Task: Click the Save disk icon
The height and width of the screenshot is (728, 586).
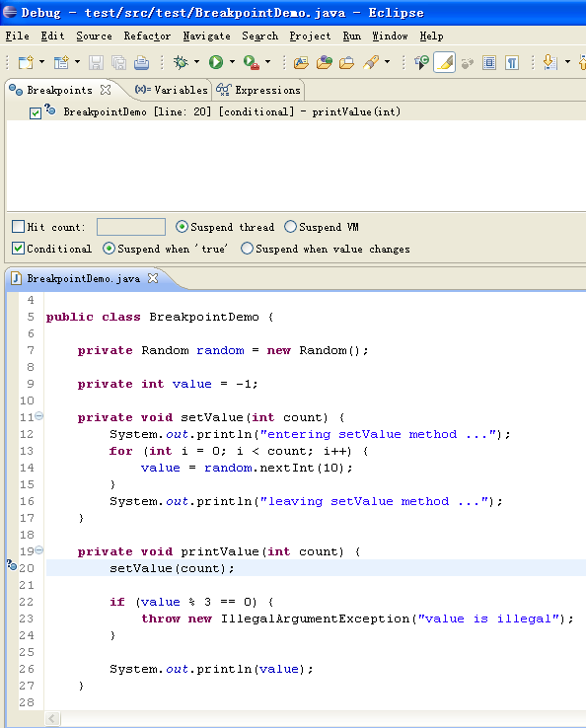Action: 96,62
